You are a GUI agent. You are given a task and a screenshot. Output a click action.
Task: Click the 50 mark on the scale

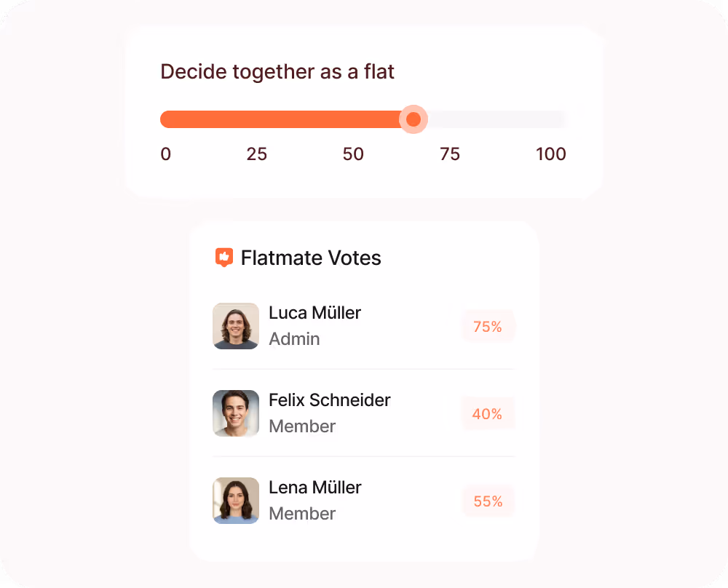pos(353,154)
